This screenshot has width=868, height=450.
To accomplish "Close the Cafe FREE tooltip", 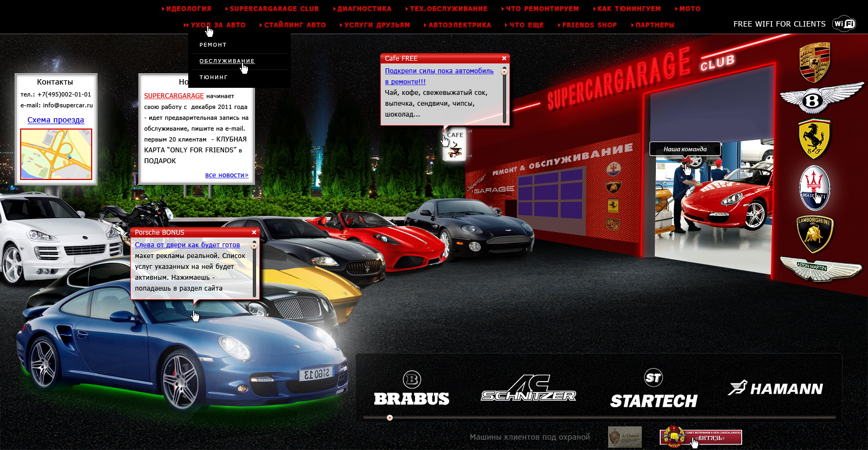I will pyautogui.click(x=504, y=58).
